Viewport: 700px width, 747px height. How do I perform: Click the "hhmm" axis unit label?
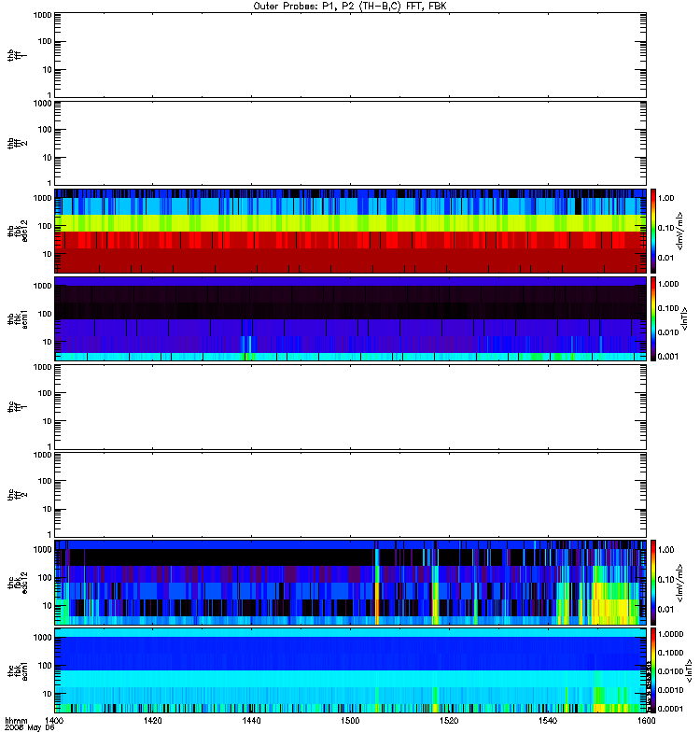[x=16, y=721]
